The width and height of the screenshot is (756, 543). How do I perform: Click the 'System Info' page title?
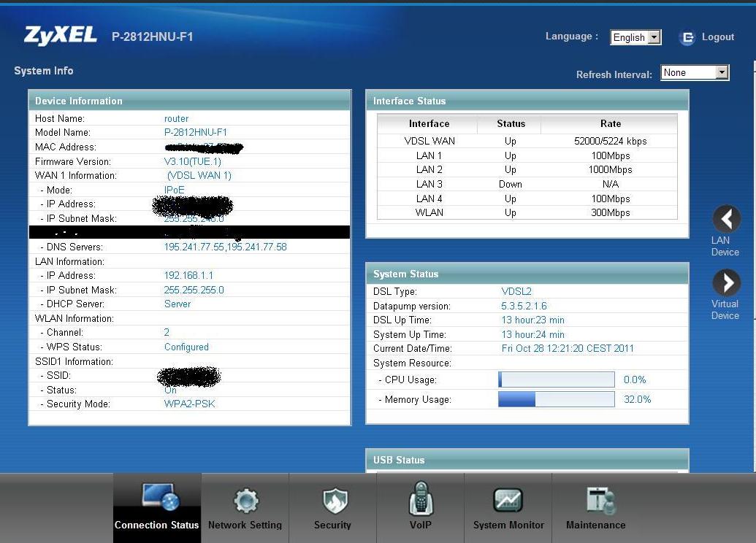tap(44, 71)
